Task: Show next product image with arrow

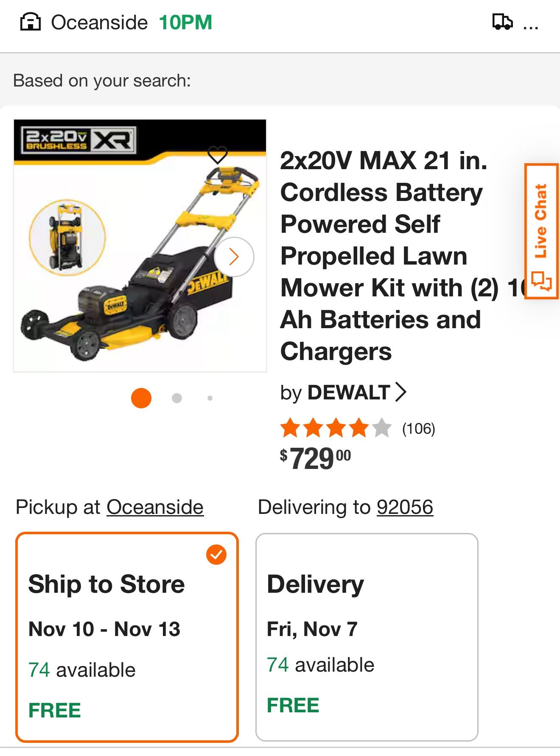Action: 234,257
